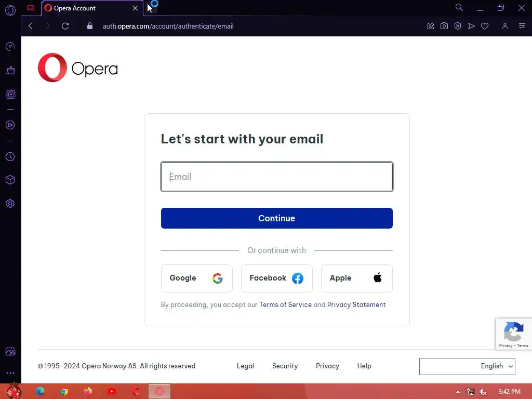Close the Opera Account tab
The width and height of the screenshot is (532, 399).
[136, 8]
